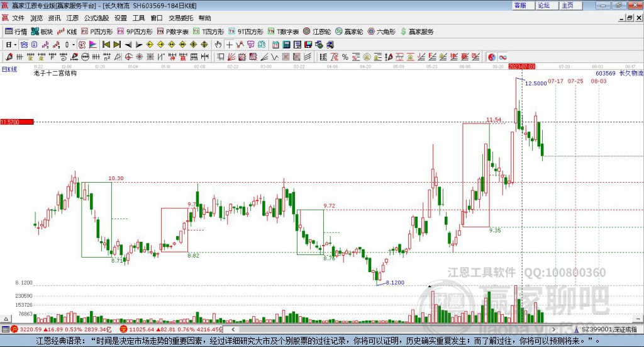Step forward with the black right arrow
Viewport: 644px width, 347px height.
(139, 45)
